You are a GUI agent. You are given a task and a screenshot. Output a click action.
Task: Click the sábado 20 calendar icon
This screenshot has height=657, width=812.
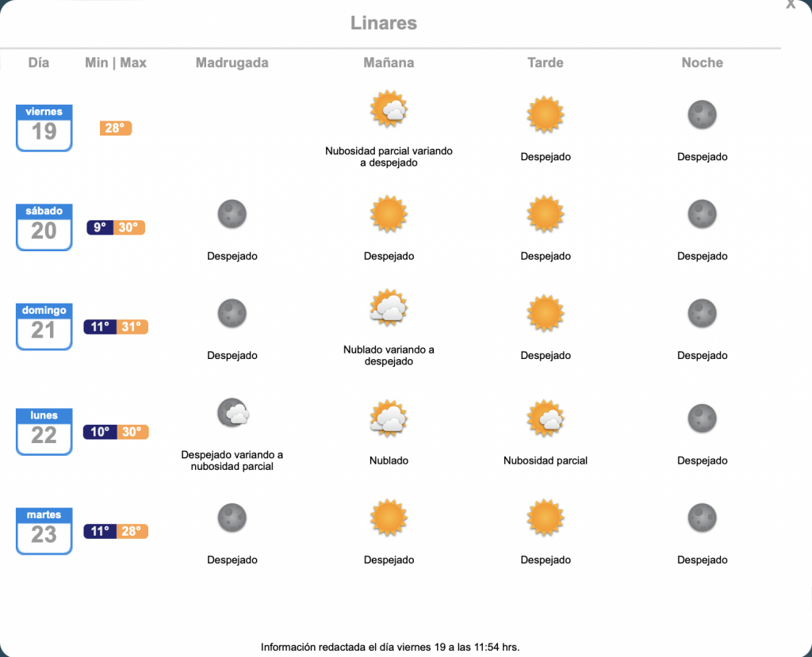point(44,227)
